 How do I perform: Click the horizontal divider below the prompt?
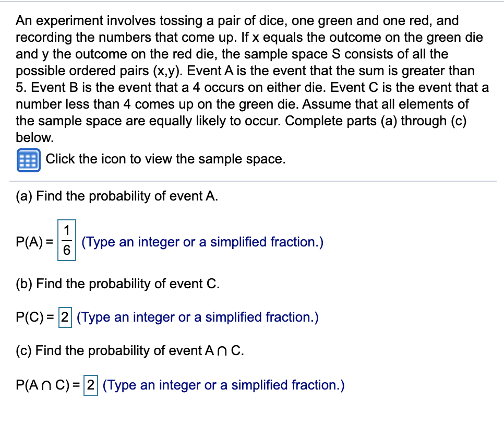tap(252, 181)
